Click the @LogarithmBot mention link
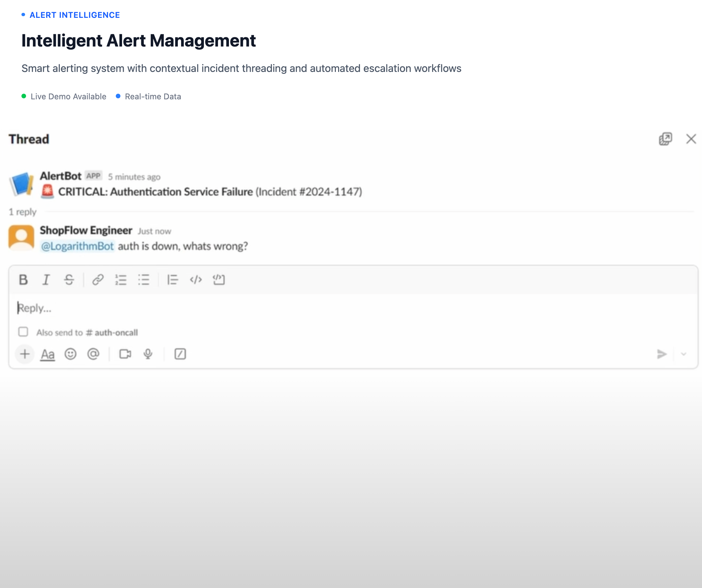Viewport: 702px width, 588px height. pyautogui.click(x=77, y=246)
